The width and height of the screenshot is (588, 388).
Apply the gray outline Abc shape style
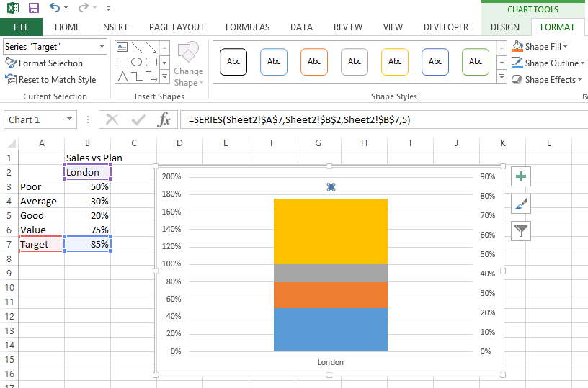pyautogui.click(x=355, y=62)
